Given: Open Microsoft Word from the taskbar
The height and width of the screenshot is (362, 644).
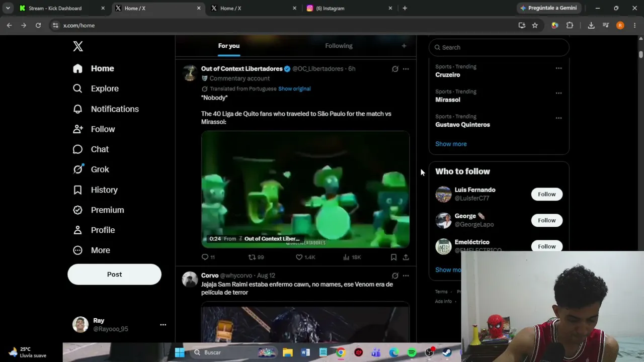Looking at the screenshot, I should pos(305,352).
